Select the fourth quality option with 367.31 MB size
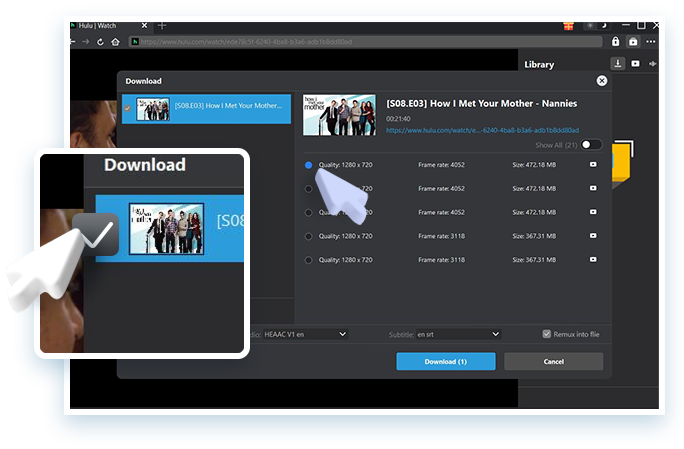684x449 pixels. (309, 236)
